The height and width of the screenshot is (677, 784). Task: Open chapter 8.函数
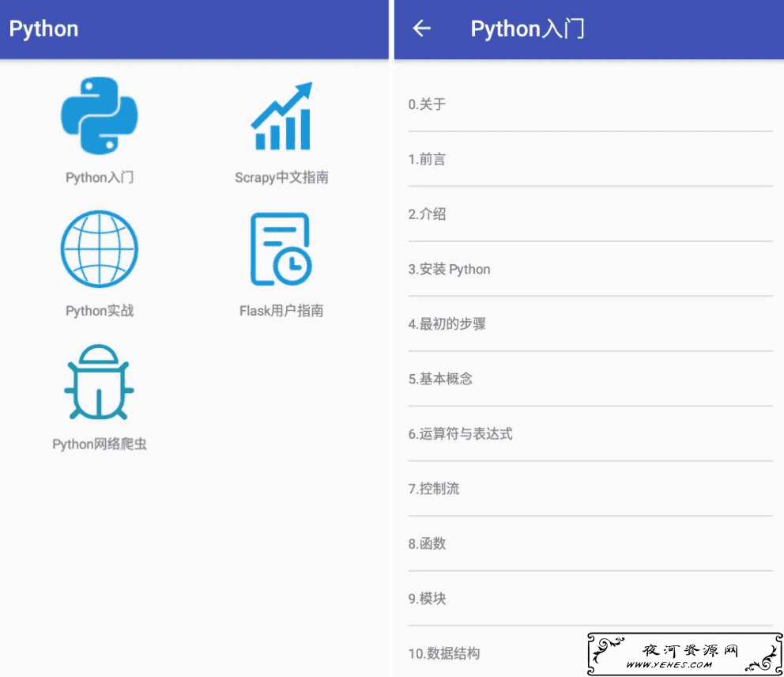(x=590, y=543)
